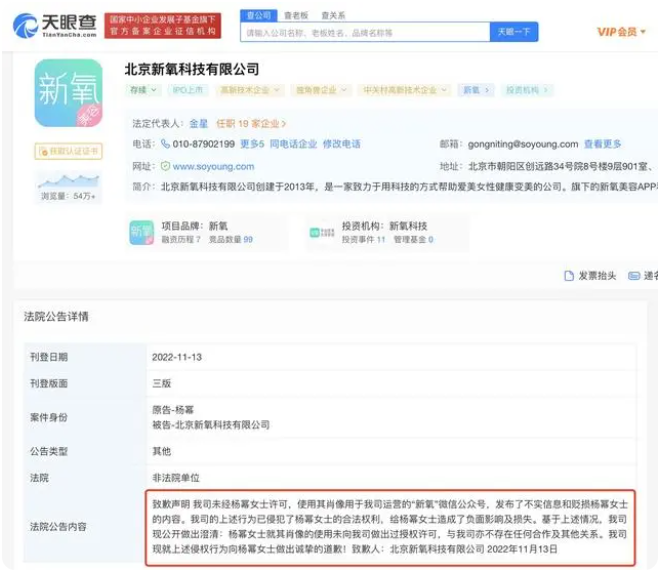Click the 新氧 project brand icon
The height and width of the screenshot is (577, 665).
[142, 232]
